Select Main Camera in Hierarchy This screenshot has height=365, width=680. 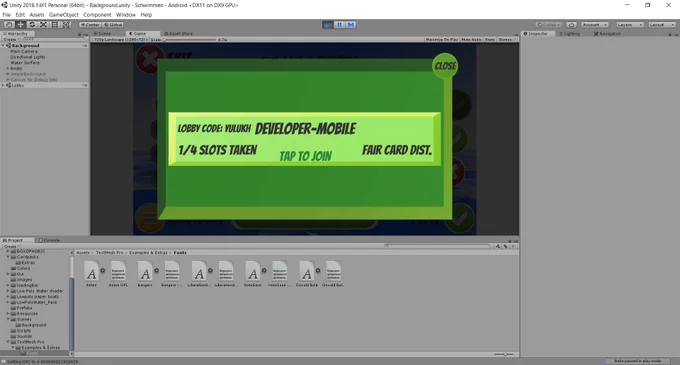(x=24, y=51)
